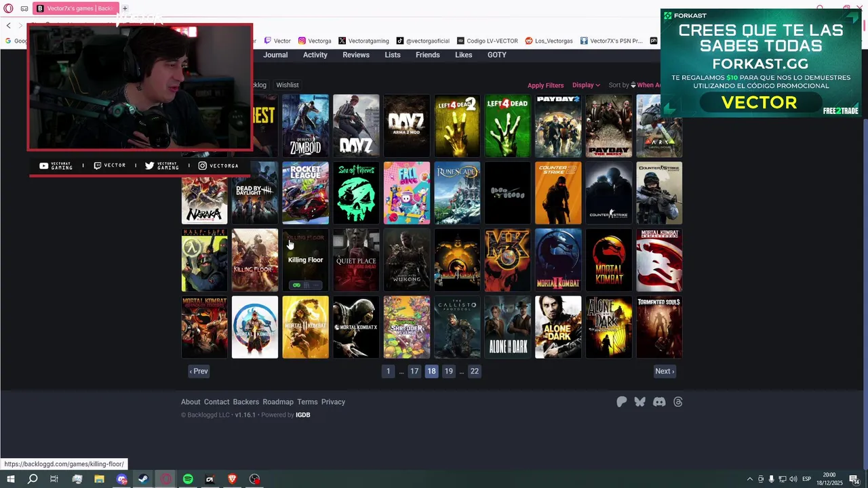The width and height of the screenshot is (868, 488).
Task: Open File Explorer from the taskbar
Action: (99, 479)
